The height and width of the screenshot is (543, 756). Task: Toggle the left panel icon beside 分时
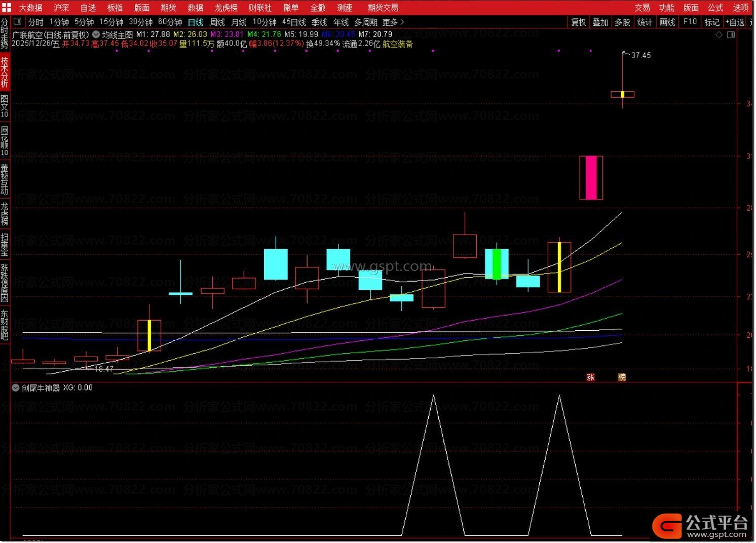(17, 22)
